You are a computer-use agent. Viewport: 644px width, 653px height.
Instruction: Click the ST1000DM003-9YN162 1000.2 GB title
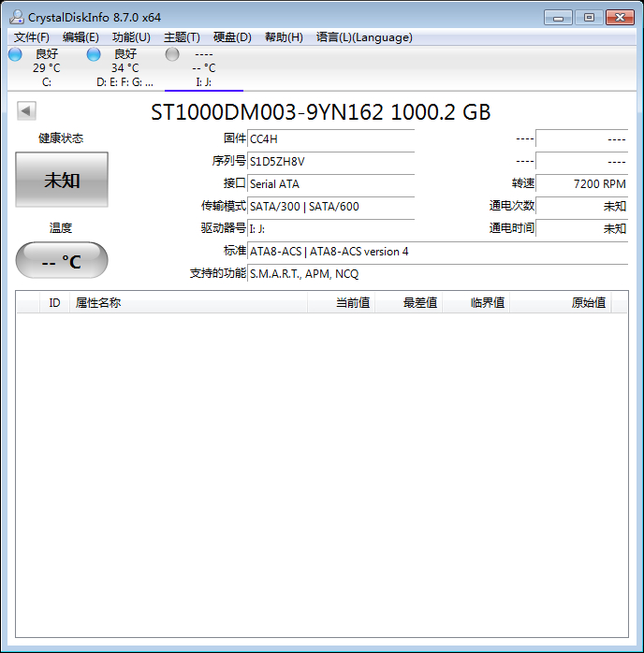click(x=321, y=112)
